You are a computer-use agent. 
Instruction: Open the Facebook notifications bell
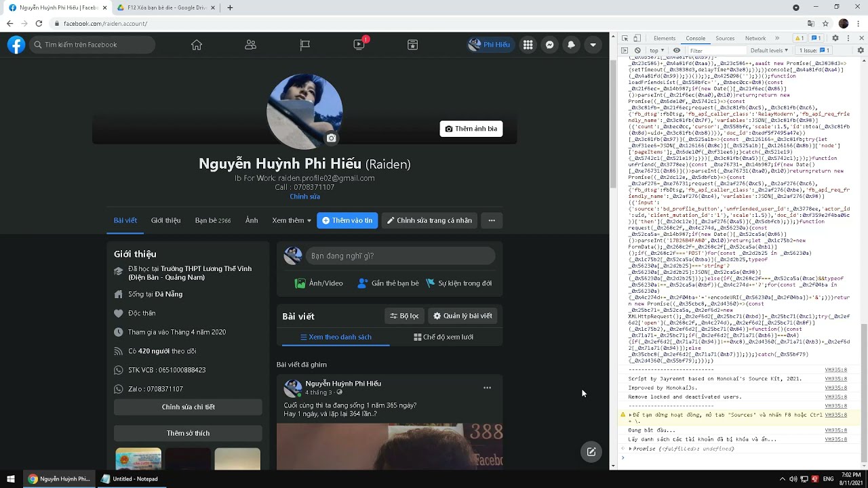572,45
